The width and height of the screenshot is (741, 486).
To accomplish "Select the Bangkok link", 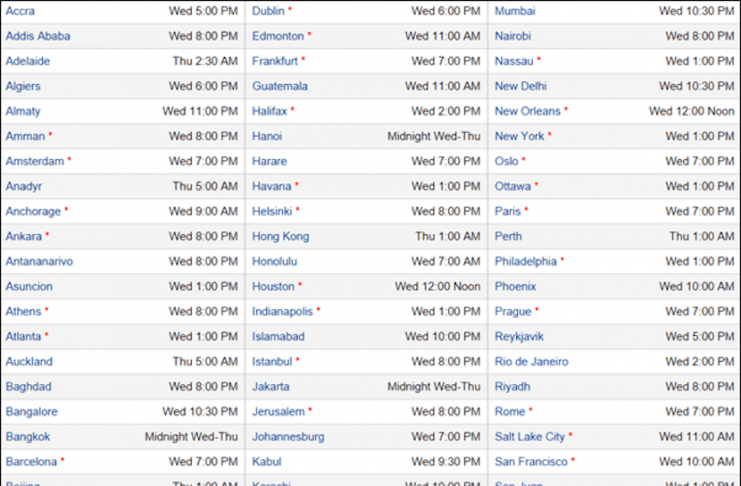I will click(x=28, y=437).
